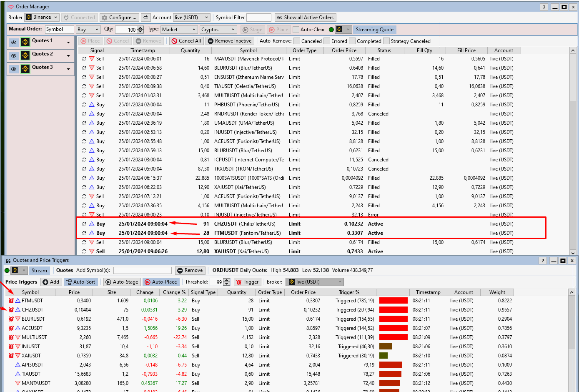
Task: Sort orders by Status column header
Action: point(384,50)
